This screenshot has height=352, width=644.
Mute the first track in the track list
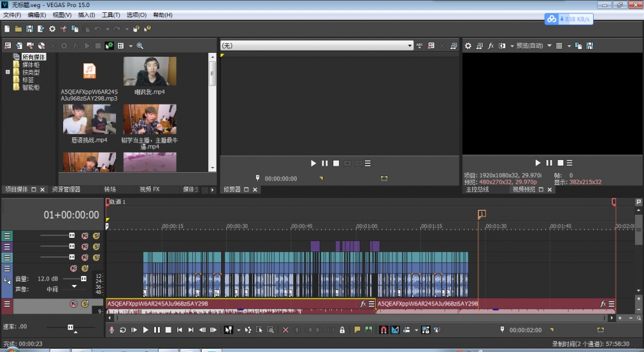pos(84,236)
